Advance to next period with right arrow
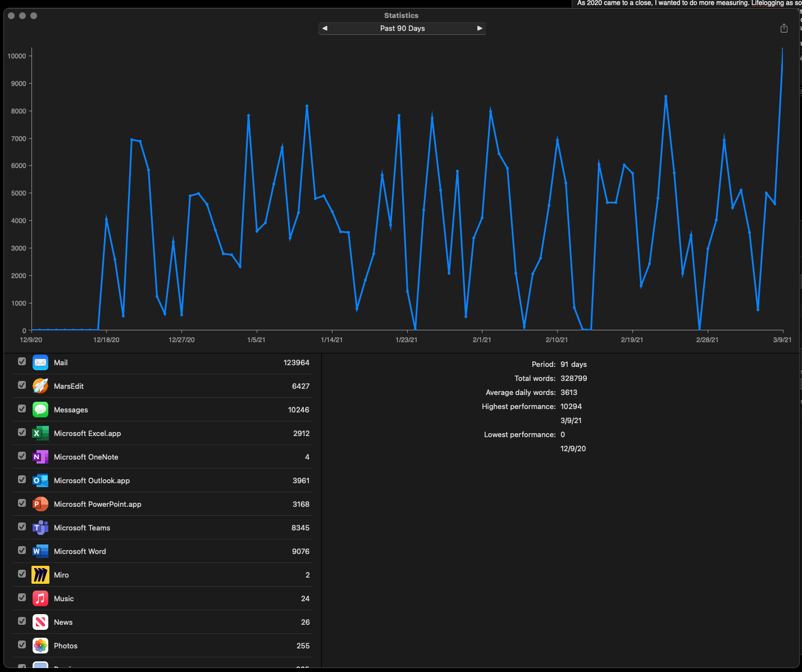Viewport: 802px width, 672px height. coord(480,28)
